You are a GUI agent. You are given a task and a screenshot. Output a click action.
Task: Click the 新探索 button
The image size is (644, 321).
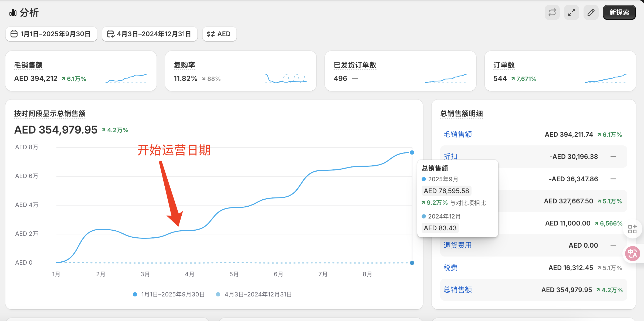pos(619,12)
